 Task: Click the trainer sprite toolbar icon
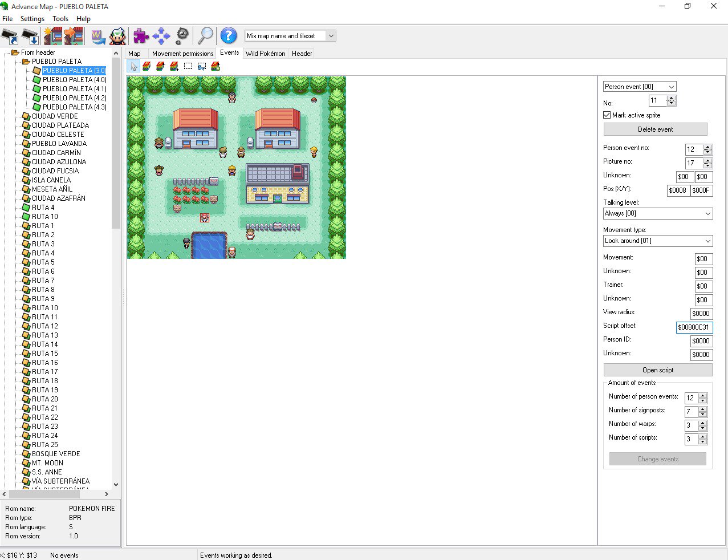pos(118,36)
